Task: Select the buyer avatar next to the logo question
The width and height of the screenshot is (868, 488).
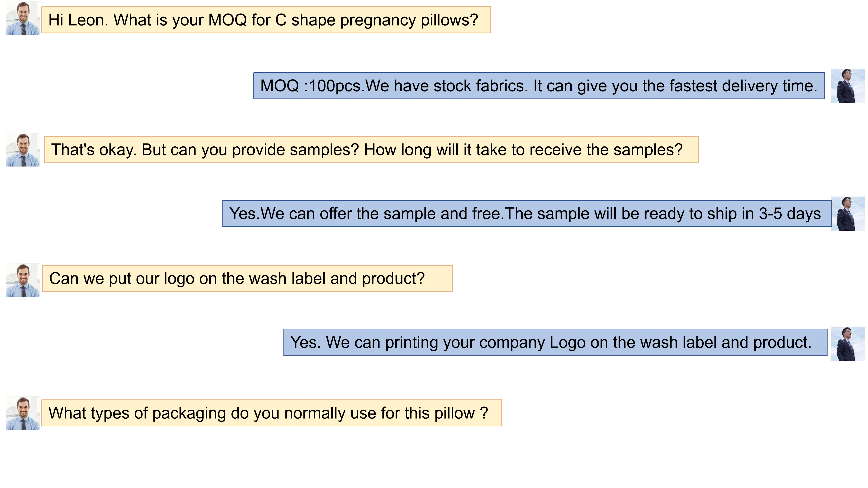Action: pyautogui.click(x=23, y=280)
